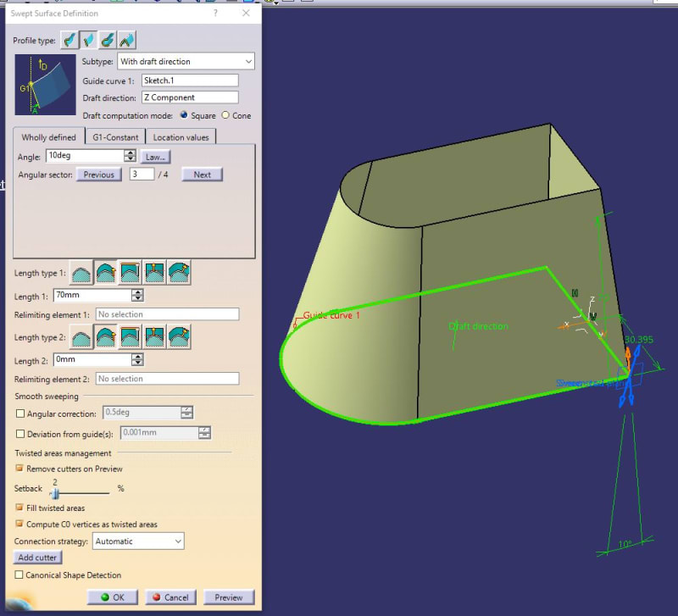Viewport: 678px width, 616px height.
Task: Close the Swept Surface Definition dialog
Action: tap(246, 13)
